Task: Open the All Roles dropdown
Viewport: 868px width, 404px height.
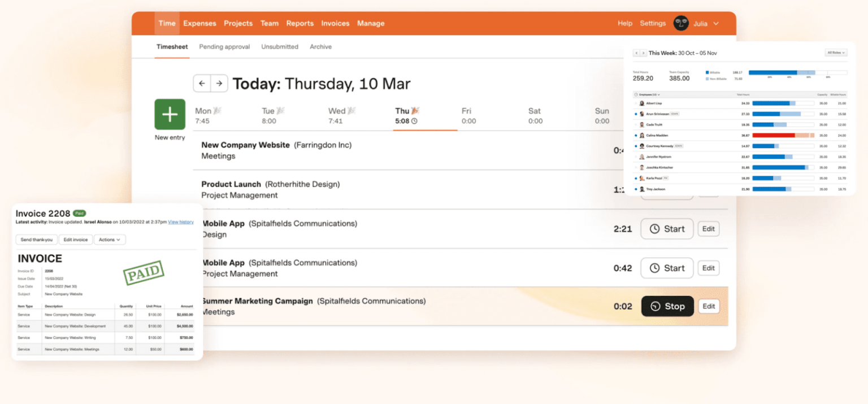Action: (x=836, y=53)
